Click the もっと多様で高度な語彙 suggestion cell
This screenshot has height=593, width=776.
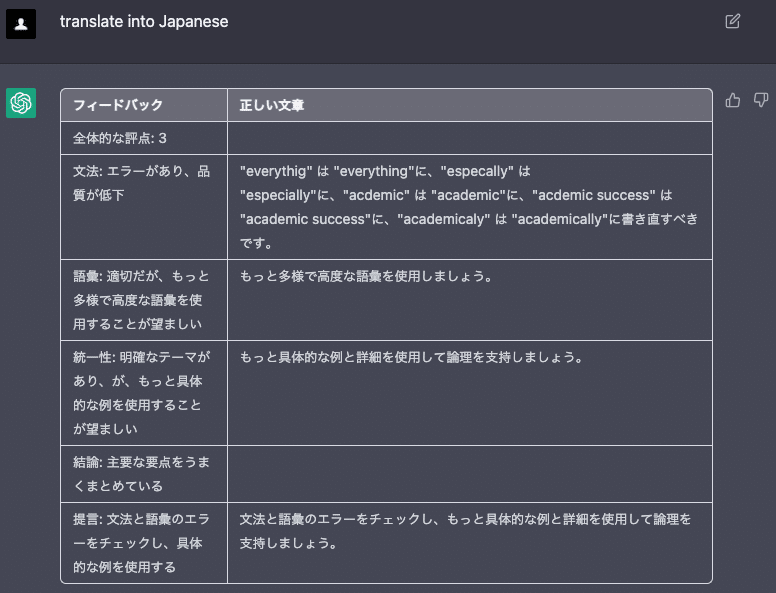point(366,276)
